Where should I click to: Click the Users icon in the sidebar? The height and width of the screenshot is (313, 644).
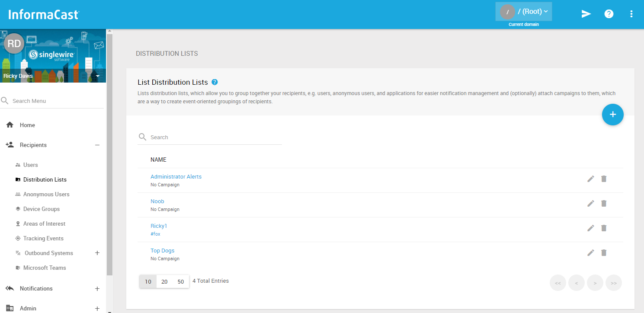[x=17, y=165]
